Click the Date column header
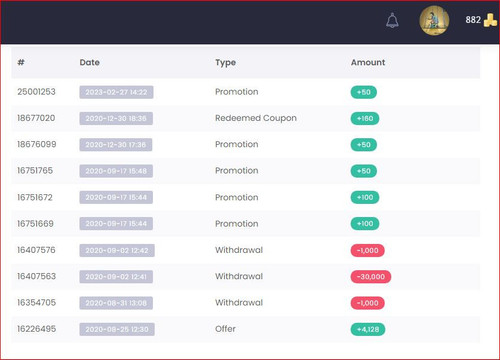The image size is (500, 360). click(x=90, y=62)
